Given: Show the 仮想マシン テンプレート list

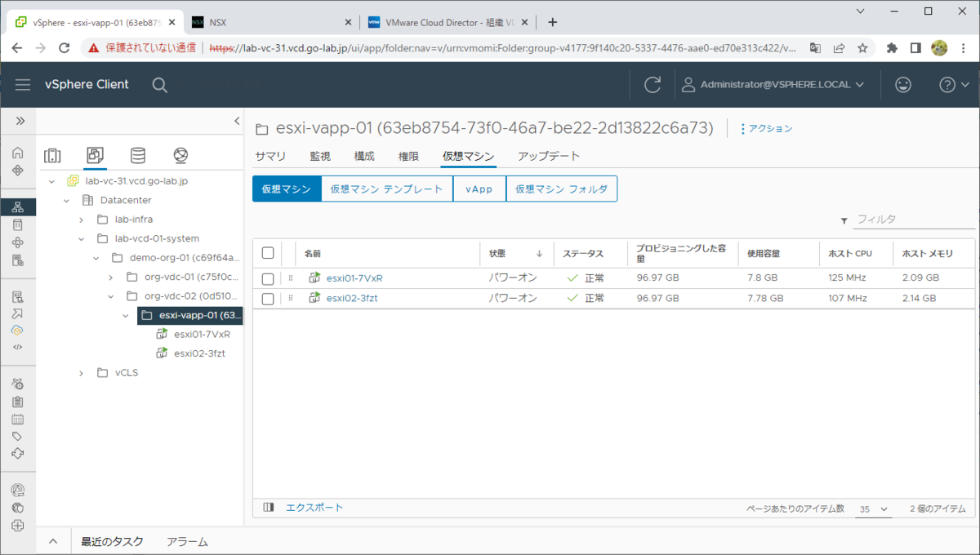Looking at the screenshot, I should (x=387, y=189).
